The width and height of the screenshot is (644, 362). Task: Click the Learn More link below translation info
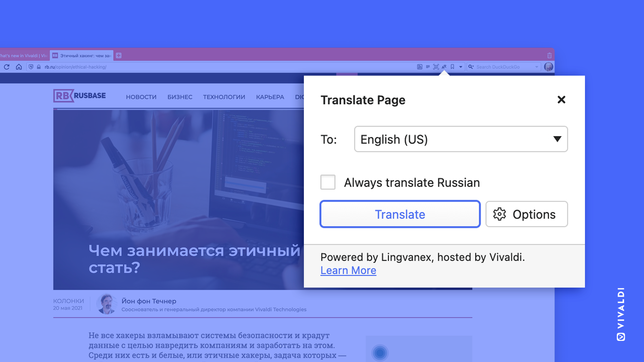348,270
